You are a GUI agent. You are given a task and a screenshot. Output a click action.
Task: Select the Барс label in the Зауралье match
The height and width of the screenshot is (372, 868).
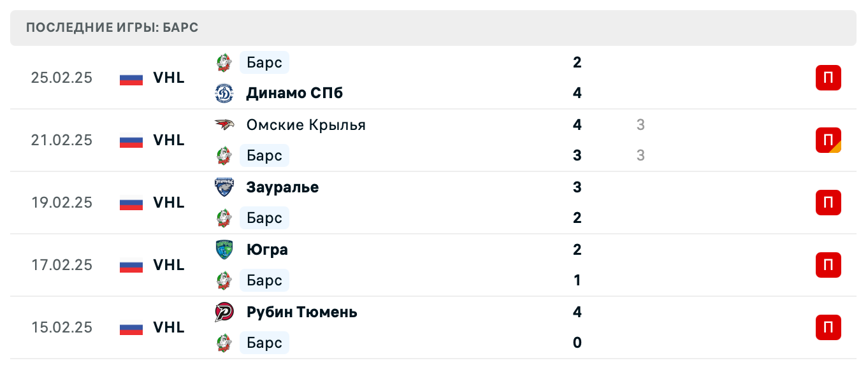pos(264,218)
